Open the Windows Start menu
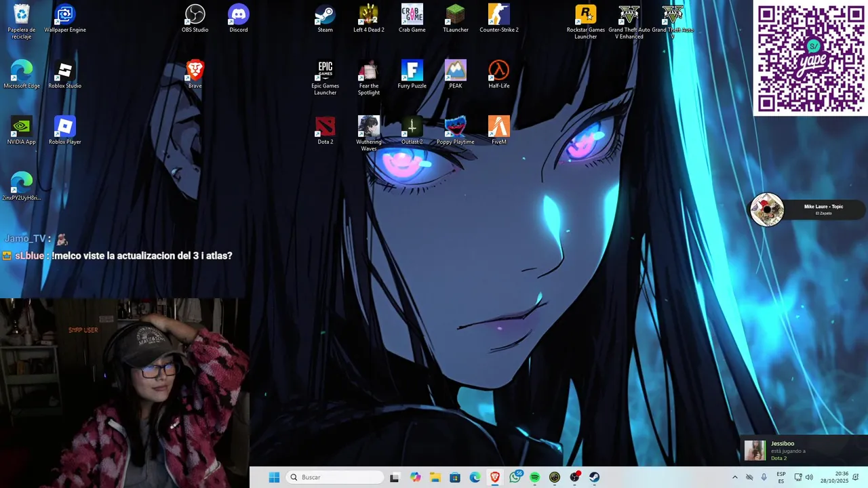 [x=274, y=477]
